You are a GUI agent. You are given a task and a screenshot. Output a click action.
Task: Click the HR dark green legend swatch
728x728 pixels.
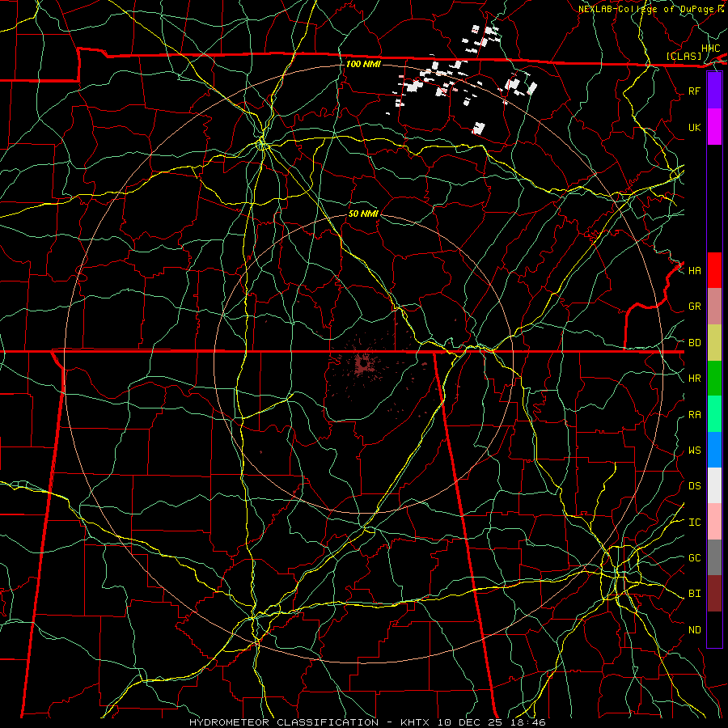[x=714, y=379]
